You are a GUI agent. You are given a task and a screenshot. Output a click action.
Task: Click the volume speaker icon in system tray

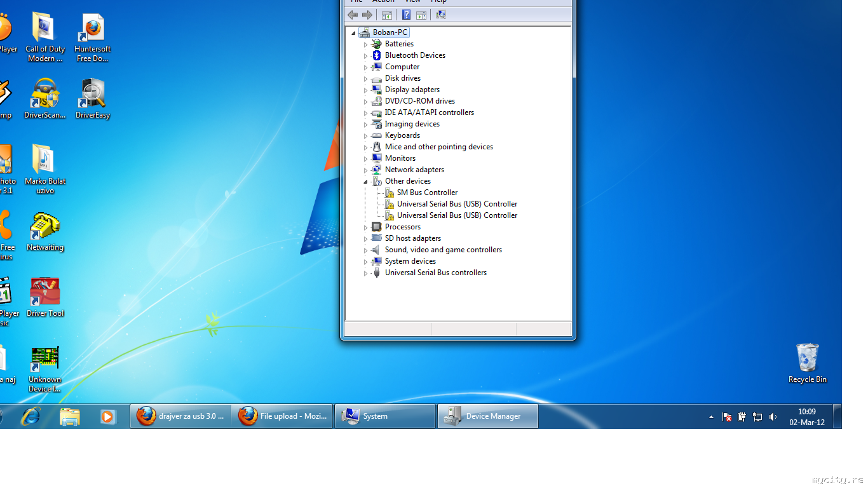(x=773, y=417)
